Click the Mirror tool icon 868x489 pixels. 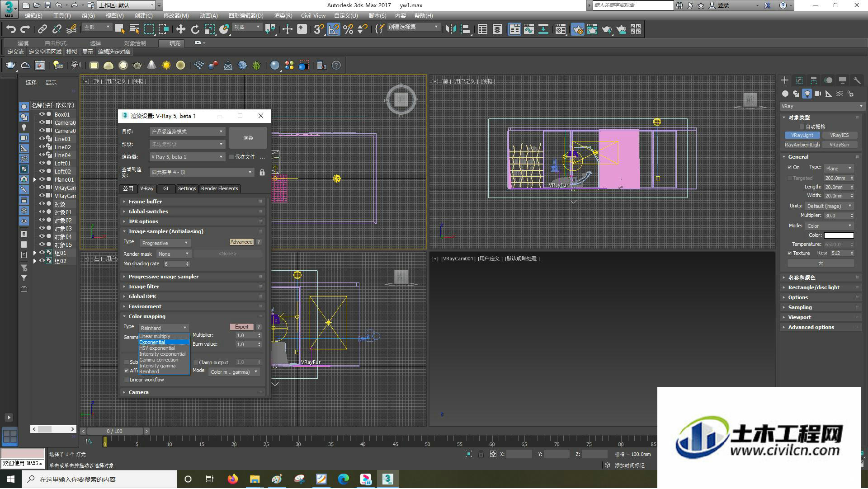(451, 29)
